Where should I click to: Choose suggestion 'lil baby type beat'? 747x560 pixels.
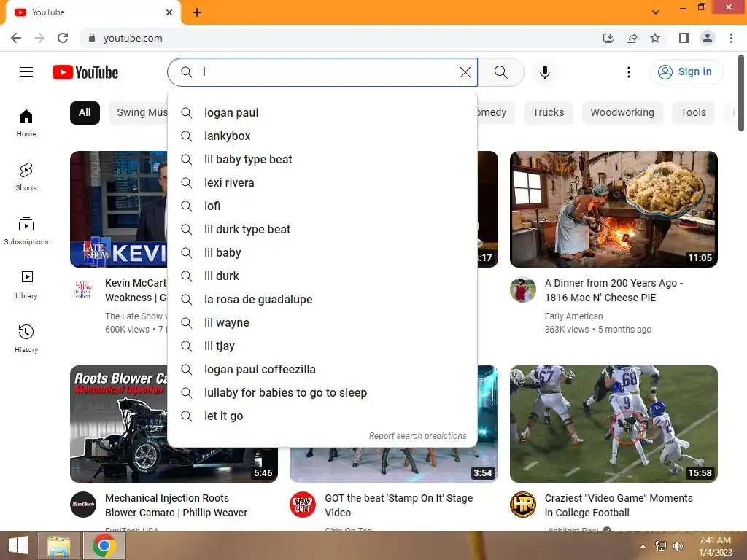coord(322,160)
